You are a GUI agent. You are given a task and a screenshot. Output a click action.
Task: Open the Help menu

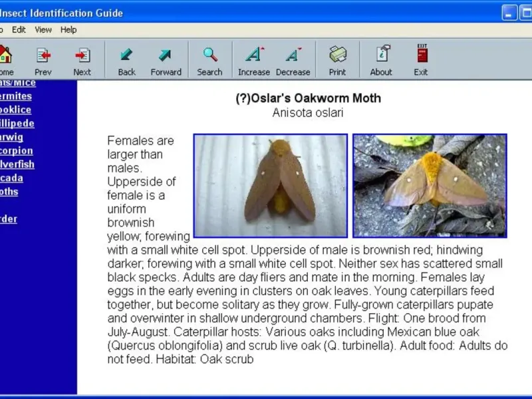click(68, 30)
